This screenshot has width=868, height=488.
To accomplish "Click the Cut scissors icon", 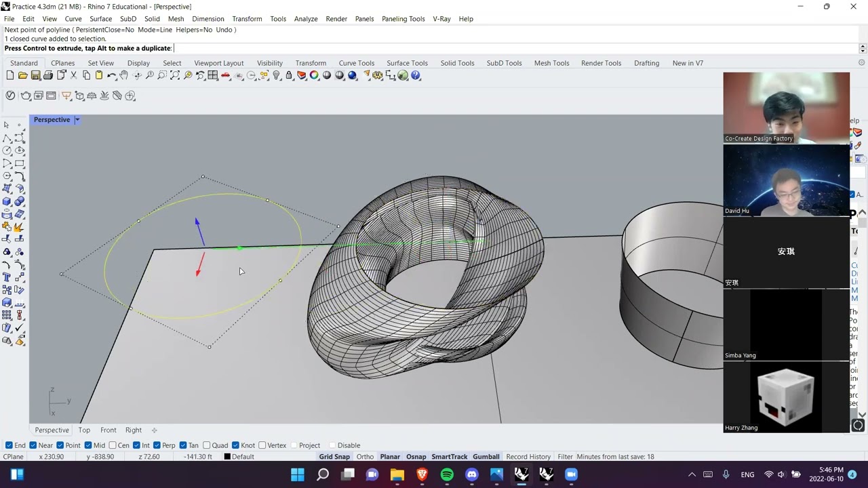I will point(73,75).
